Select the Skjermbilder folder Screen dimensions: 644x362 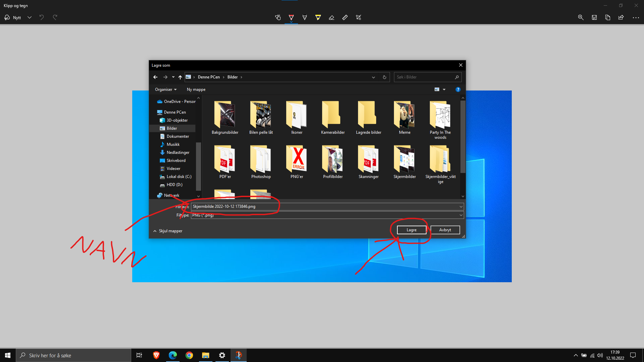(404, 162)
